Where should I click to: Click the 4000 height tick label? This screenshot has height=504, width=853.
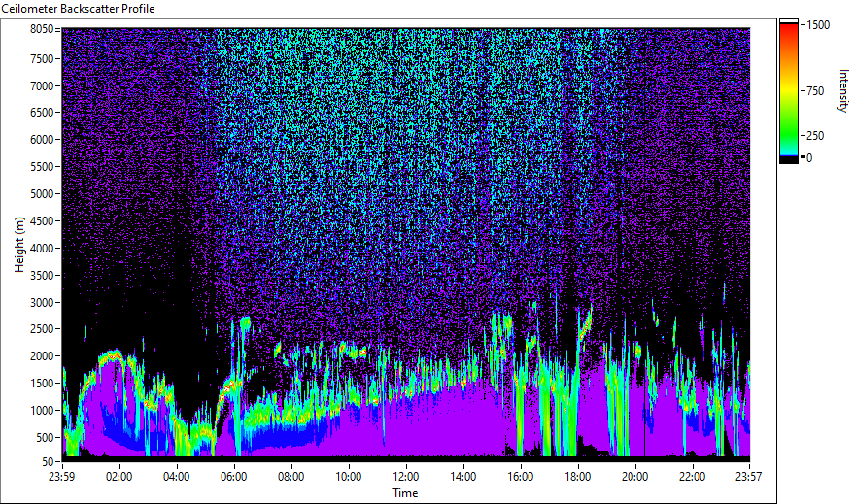[42, 249]
